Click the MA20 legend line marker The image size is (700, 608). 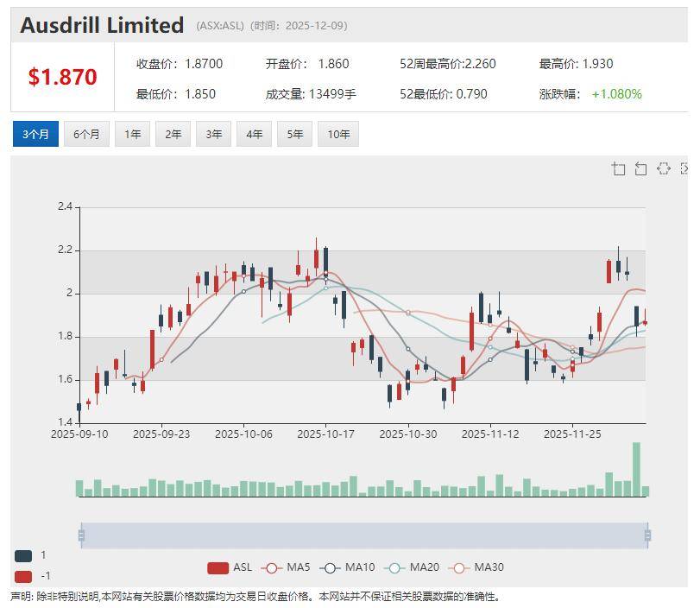(397, 567)
